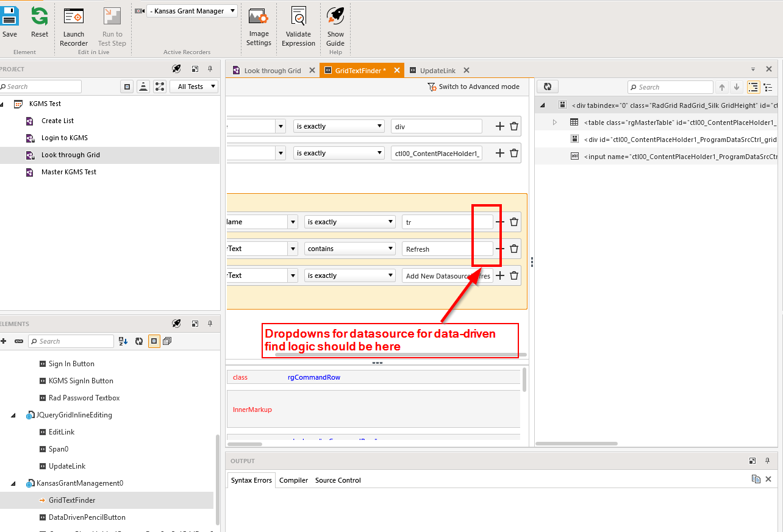
Task: Toggle highlighted filter button in Elements panel
Action: point(154,341)
